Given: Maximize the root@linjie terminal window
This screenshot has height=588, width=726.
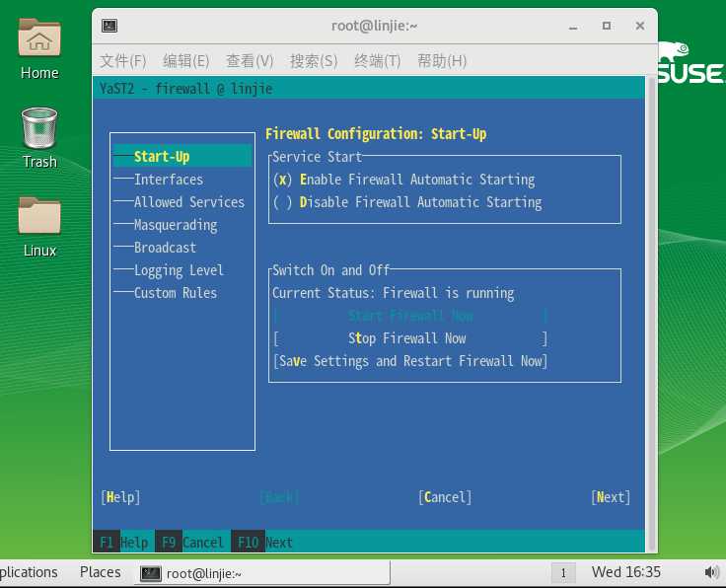Looking at the screenshot, I should (x=606, y=26).
